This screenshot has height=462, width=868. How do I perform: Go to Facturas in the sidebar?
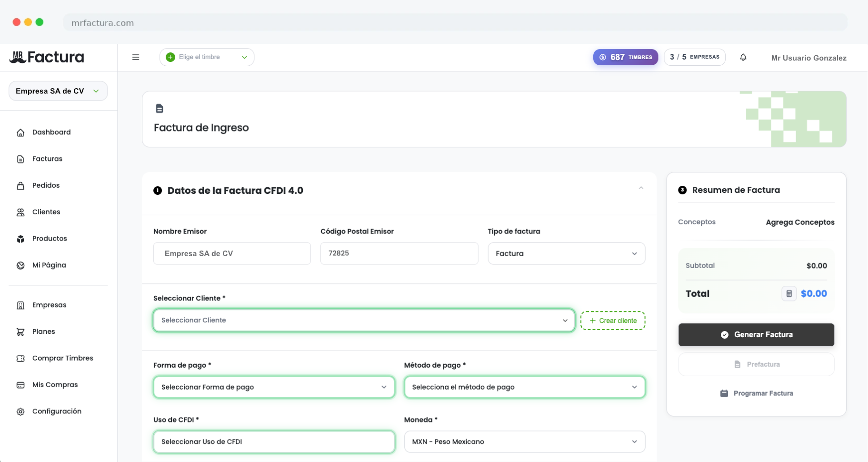pos(47,159)
